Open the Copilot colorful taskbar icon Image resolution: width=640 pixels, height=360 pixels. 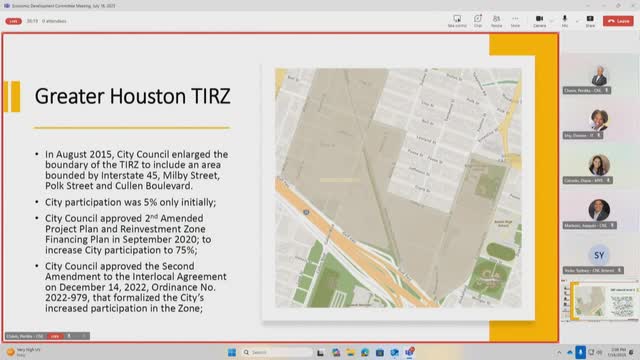coord(336,352)
